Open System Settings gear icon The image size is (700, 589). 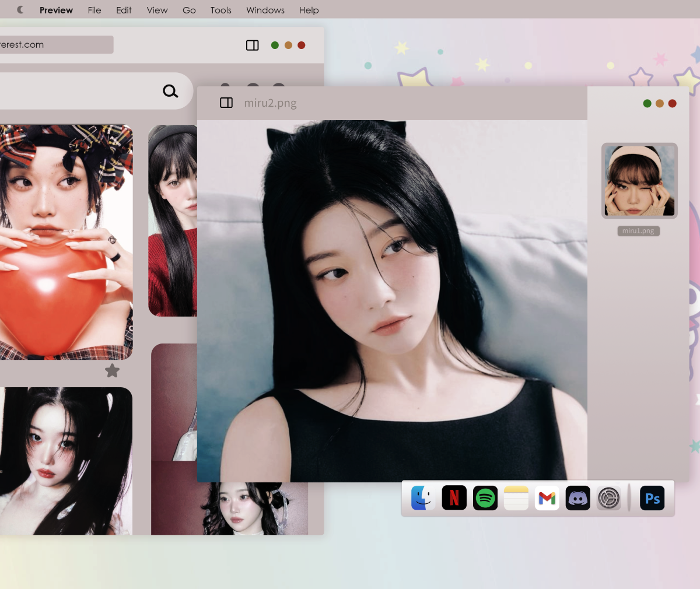tap(608, 498)
